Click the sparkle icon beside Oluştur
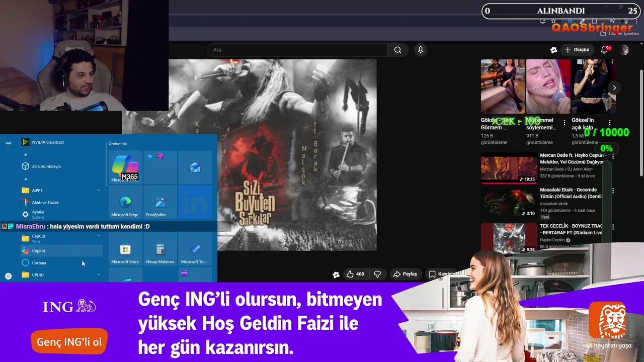 553,50
